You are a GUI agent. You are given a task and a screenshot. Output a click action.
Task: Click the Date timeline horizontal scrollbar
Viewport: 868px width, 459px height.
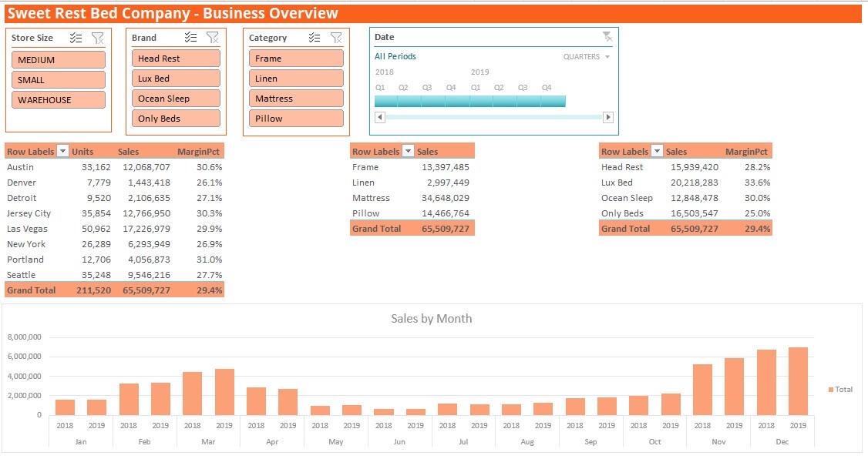coord(493,117)
